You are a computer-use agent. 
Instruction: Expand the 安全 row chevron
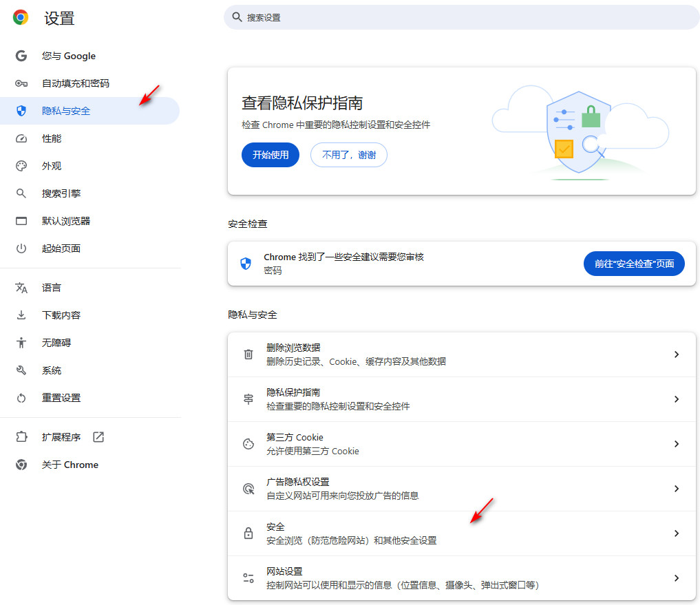pyautogui.click(x=677, y=533)
